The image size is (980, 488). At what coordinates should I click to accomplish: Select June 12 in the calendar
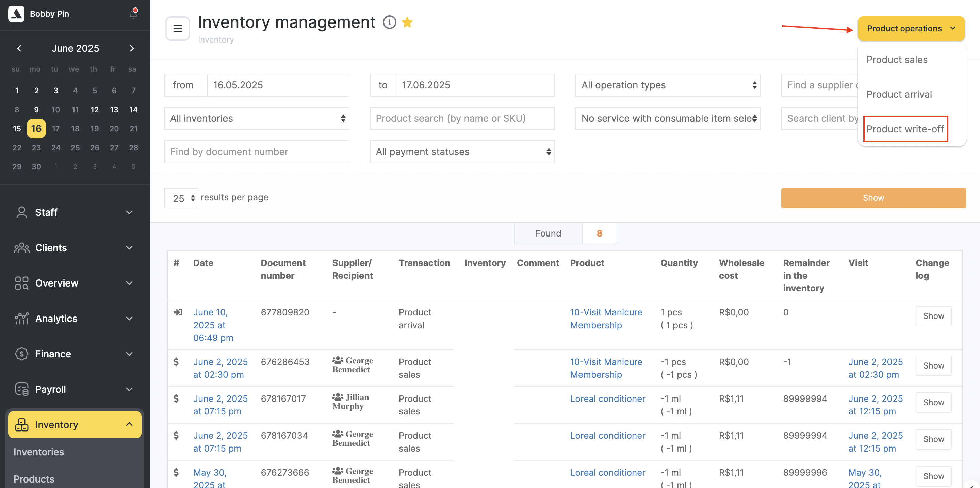click(x=94, y=110)
